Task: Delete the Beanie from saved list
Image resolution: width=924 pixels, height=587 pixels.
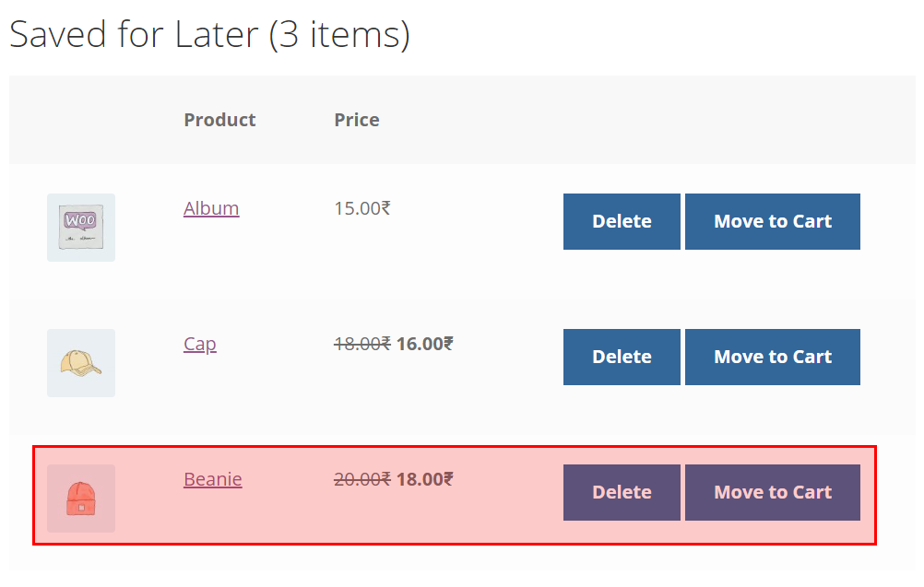Action: [622, 492]
